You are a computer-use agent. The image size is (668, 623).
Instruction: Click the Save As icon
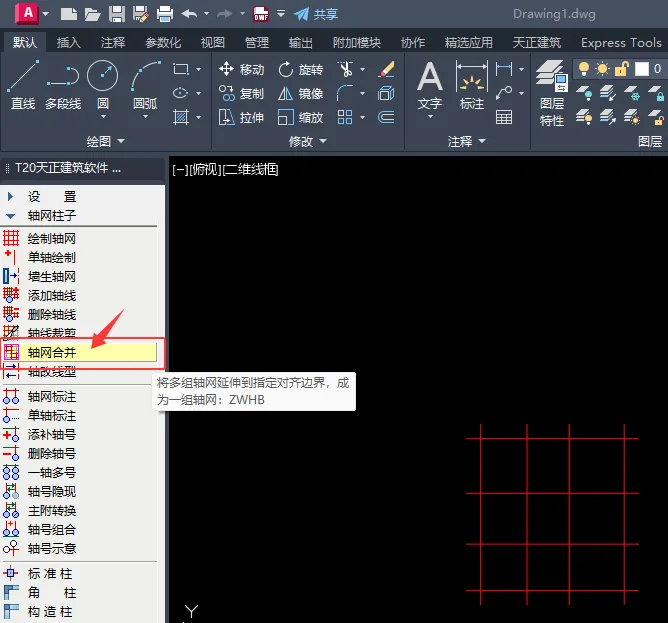pos(141,14)
